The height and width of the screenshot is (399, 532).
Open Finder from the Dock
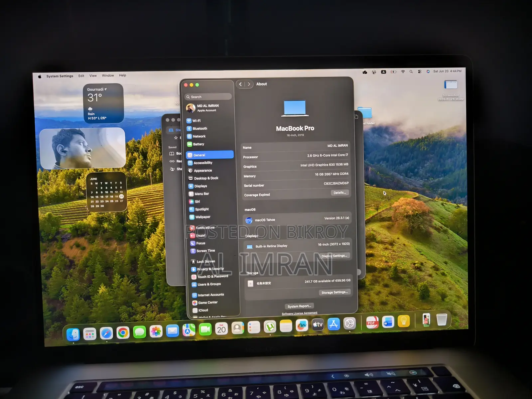73,334
